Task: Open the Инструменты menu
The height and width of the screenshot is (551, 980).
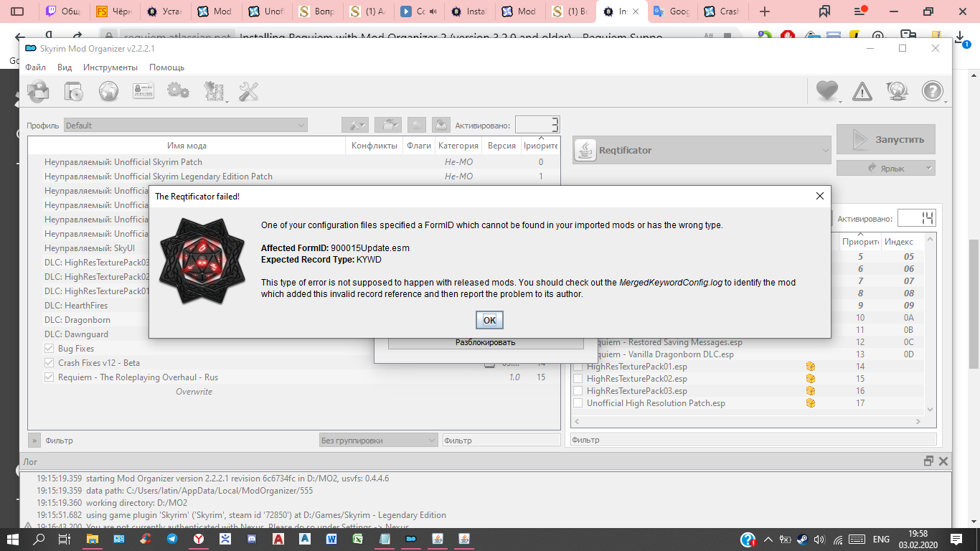Action: [x=110, y=67]
